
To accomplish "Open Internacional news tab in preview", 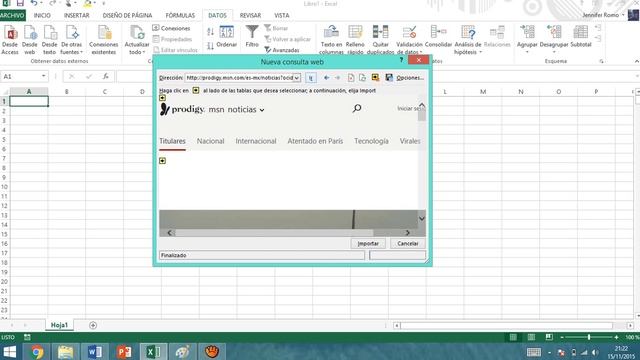I will (256, 141).
